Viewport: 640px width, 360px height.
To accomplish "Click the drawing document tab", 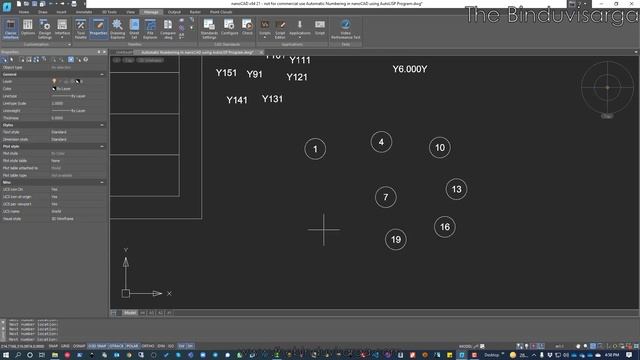I will tap(197, 52).
